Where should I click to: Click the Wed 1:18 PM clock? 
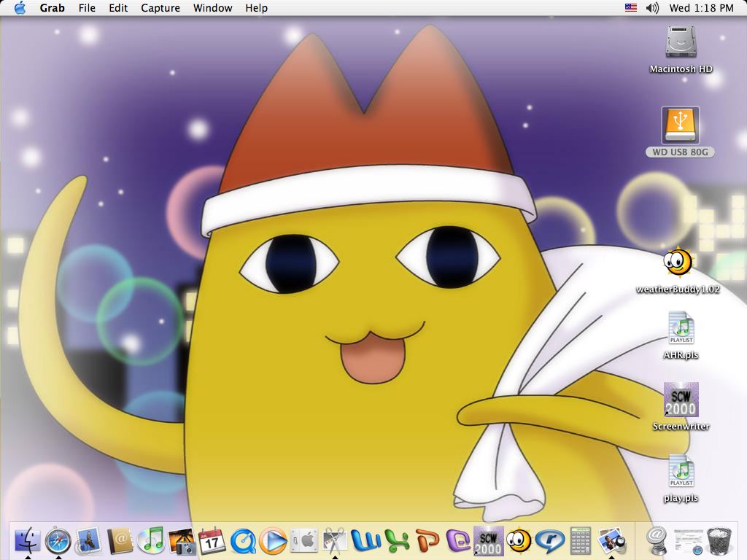click(701, 7)
